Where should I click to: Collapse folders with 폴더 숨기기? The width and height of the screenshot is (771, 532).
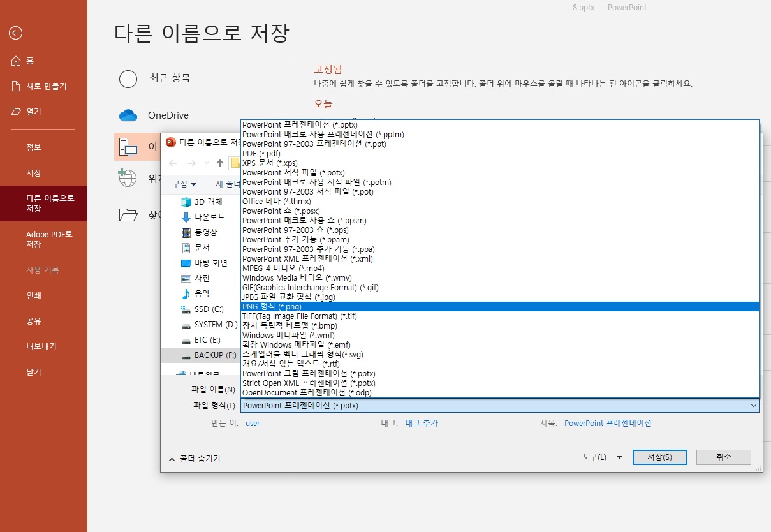195,459
